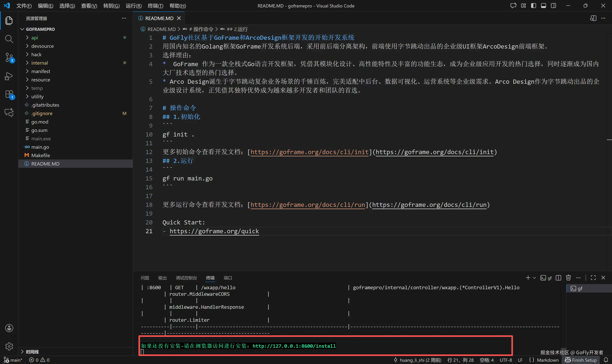Expand the internal folder
The image size is (612, 364).
coord(40,63)
